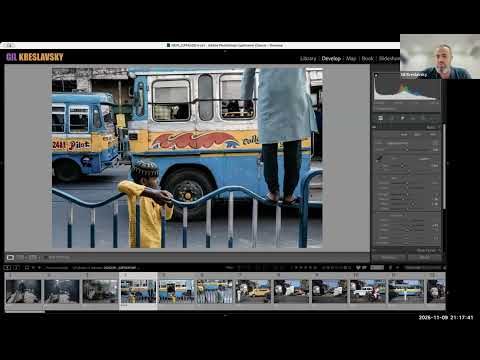This screenshot has width=480, height=360.
Task: Open the profile browser grid icon
Action: click(435, 143)
